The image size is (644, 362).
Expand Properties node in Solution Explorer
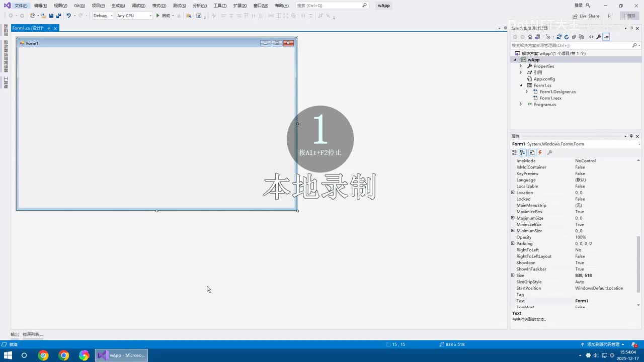521,66
